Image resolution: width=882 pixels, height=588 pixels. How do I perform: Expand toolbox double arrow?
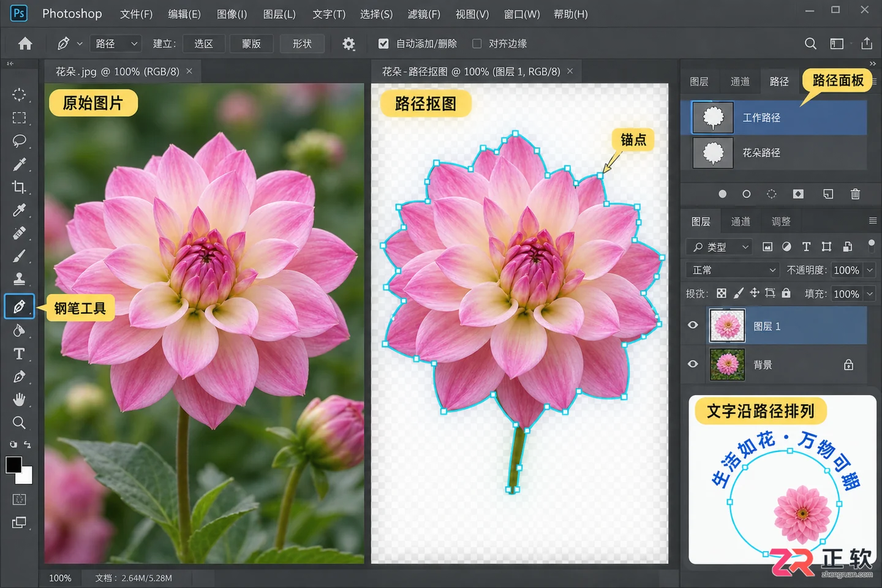click(x=10, y=64)
